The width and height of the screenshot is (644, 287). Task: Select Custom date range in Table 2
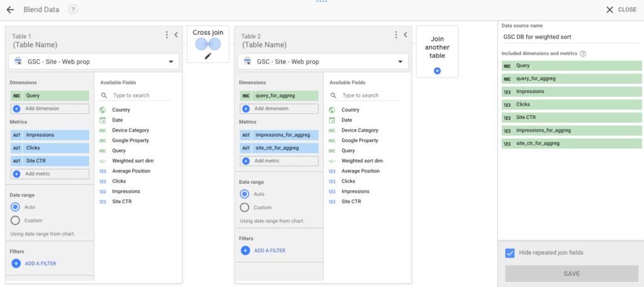pyautogui.click(x=245, y=207)
